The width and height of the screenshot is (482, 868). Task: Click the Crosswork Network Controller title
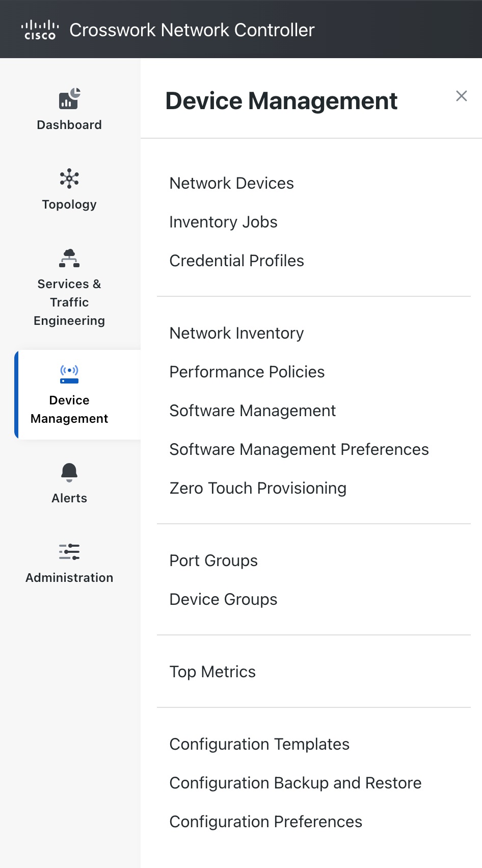click(x=192, y=30)
